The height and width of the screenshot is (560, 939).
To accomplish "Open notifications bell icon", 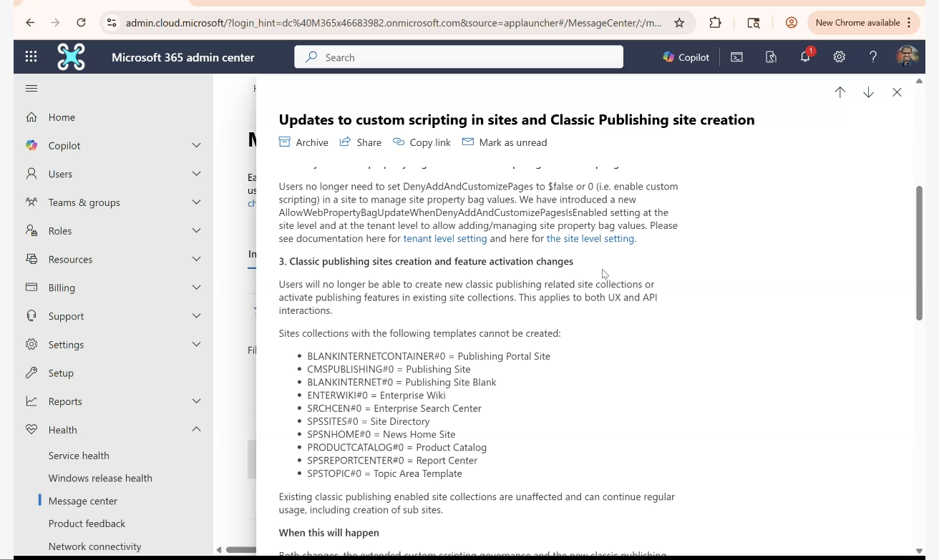I will 805,57.
